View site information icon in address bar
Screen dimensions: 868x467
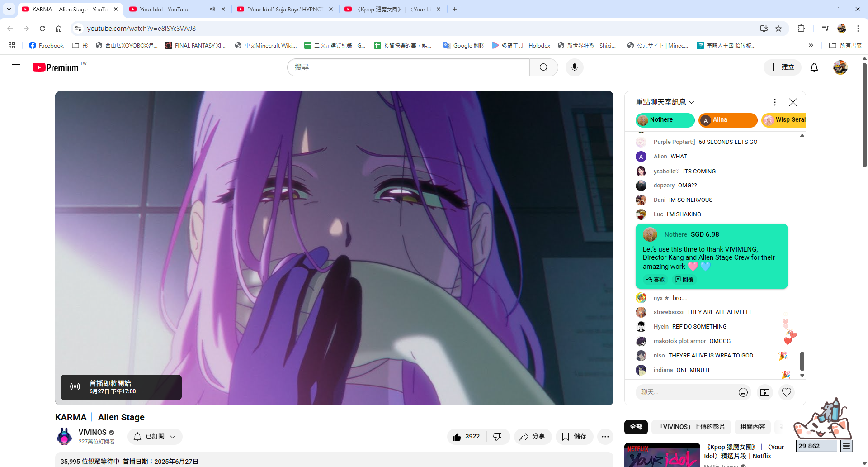pos(78,29)
